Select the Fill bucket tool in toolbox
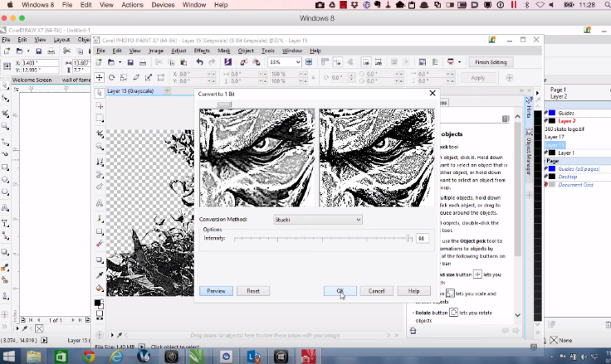Viewport: 611px width, 364px height. pyautogui.click(x=100, y=288)
